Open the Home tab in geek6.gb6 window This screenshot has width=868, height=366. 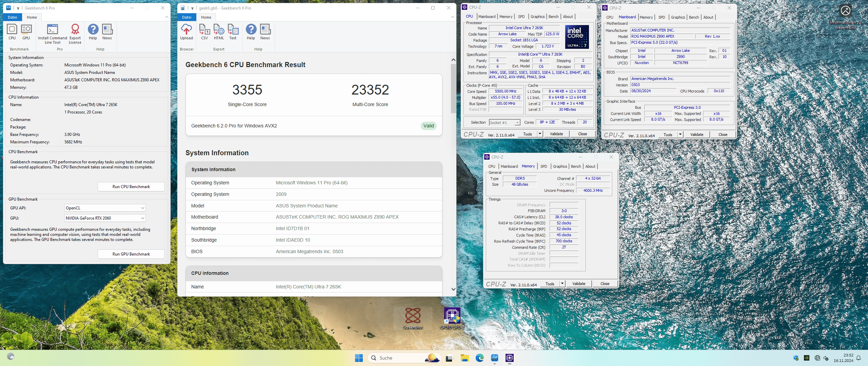pyautogui.click(x=206, y=17)
